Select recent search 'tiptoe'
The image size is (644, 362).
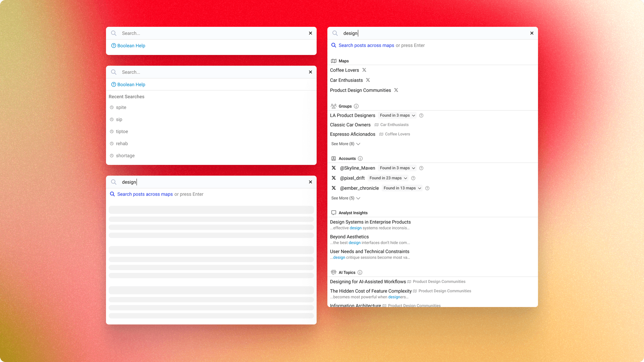[x=122, y=131]
